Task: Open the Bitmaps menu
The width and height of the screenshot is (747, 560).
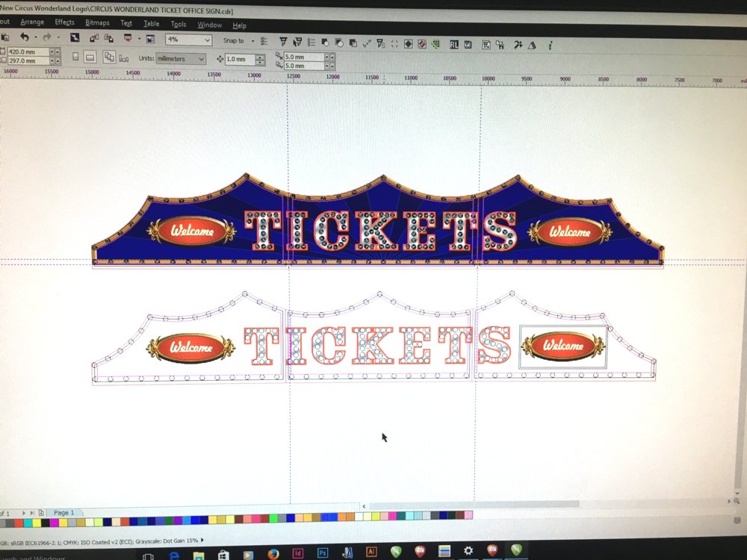Action: [x=98, y=23]
